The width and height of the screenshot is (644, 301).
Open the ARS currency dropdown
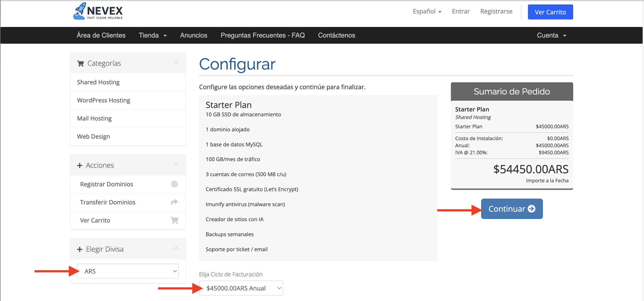[x=128, y=271]
